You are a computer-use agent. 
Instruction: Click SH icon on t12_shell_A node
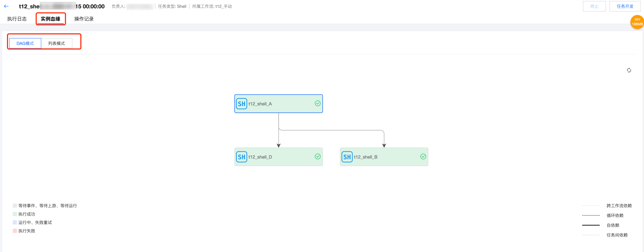click(x=241, y=104)
